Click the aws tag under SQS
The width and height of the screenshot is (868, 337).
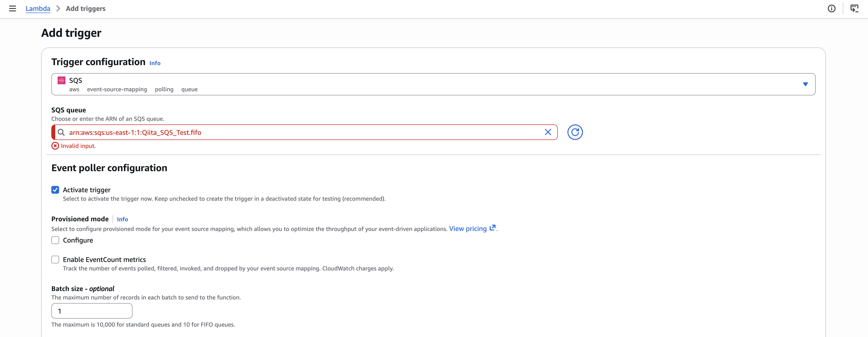pyautogui.click(x=74, y=89)
